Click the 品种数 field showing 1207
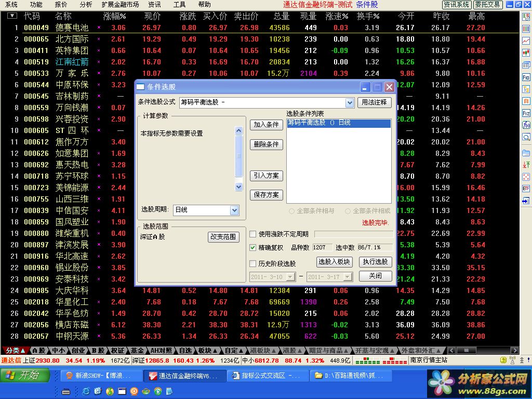Image resolution: width=532 pixels, height=399 pixels. click(322, 248)
